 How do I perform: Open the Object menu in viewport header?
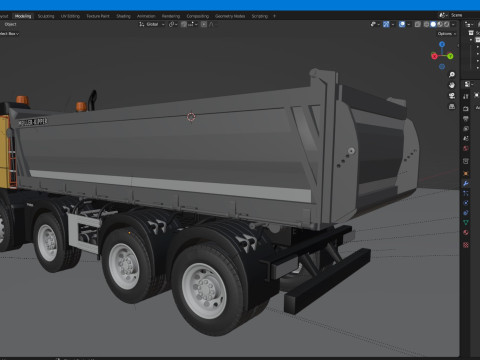pyautogui.click(x=10, y=24)
